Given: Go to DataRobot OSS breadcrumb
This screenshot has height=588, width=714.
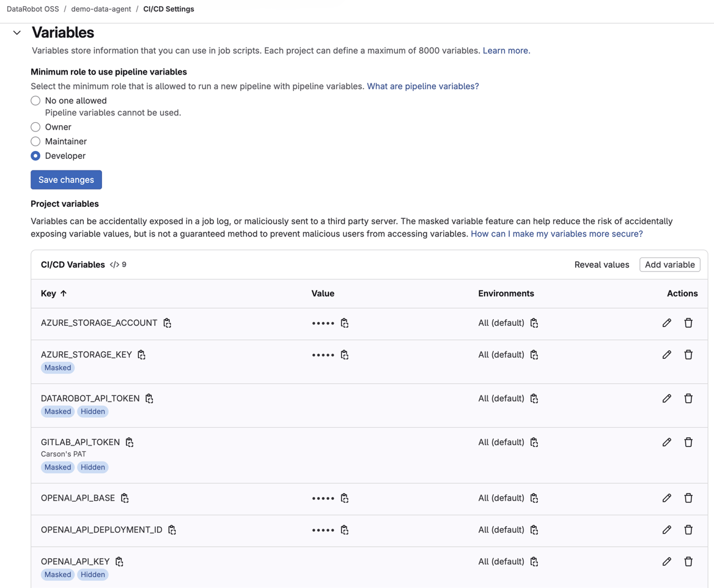Looking at the screenshot, I should [33, 9].
